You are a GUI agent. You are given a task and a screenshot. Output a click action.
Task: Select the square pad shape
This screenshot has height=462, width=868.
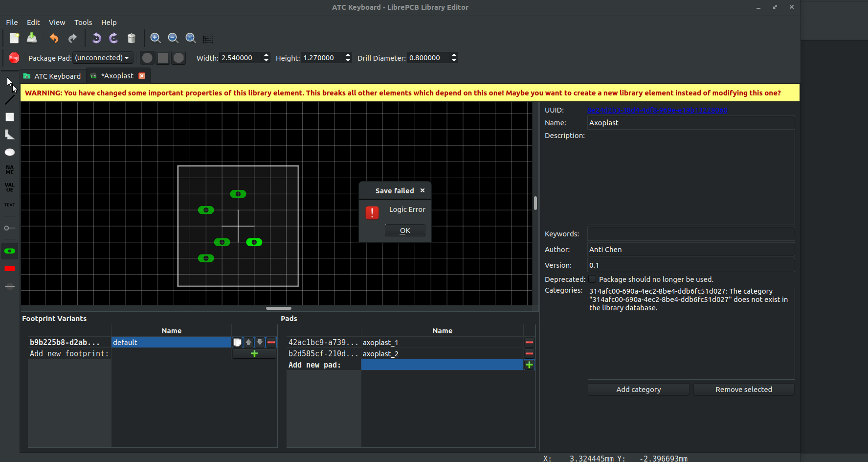pyautogui.click(x=162, y=58)
